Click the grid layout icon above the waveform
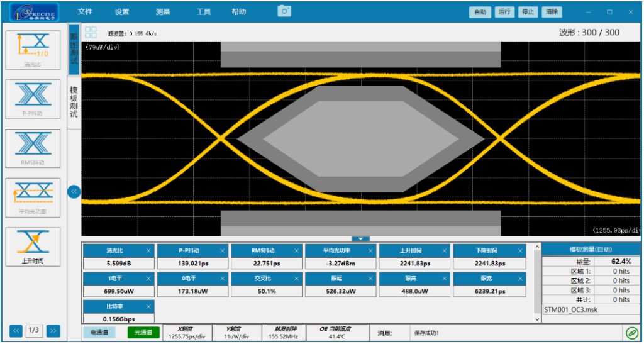The height and width of the screenshot is (344, 644). 91,33
